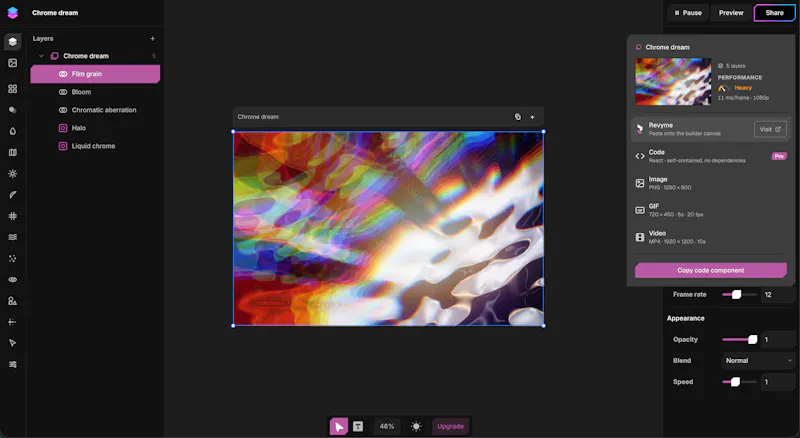Viewport: 800px width, 438px height.
Task: Open the 46% zoom level menu
Action: (387, 426)
